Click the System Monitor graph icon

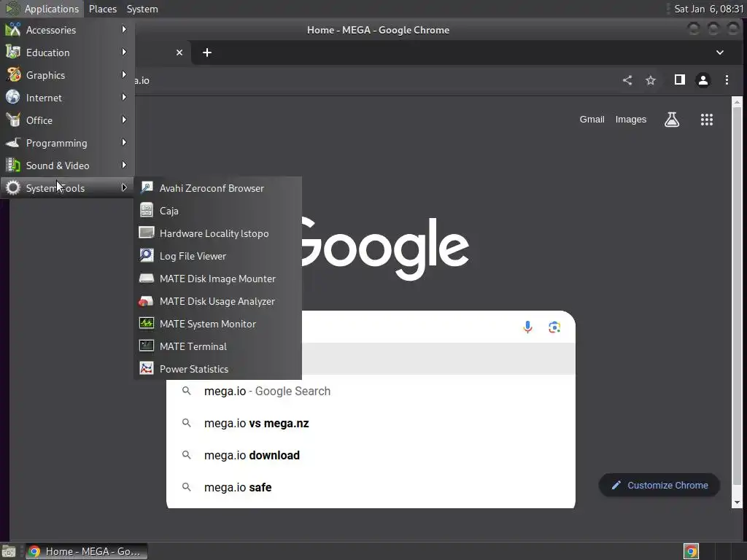pyautogui.click(x=146, y=323)
